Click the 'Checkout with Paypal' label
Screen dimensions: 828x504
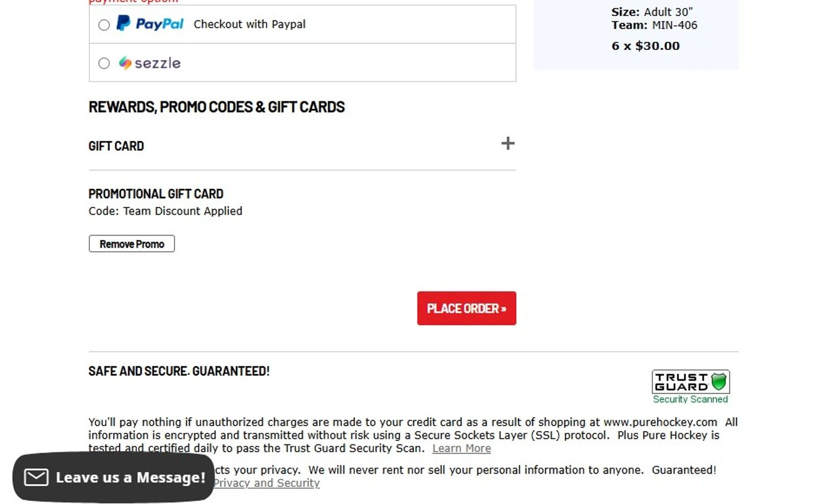250,24
